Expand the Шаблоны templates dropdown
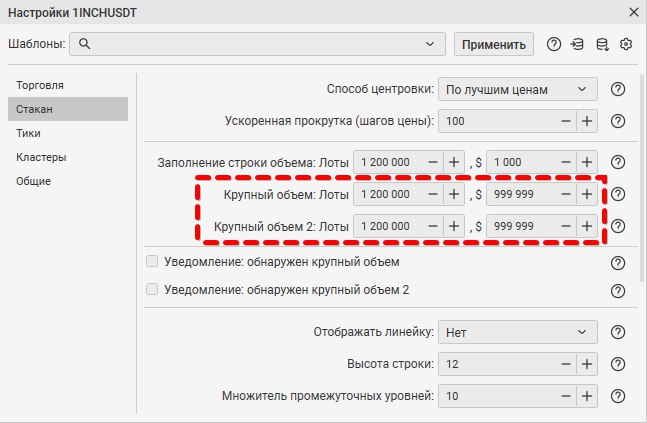 [431, 44]
